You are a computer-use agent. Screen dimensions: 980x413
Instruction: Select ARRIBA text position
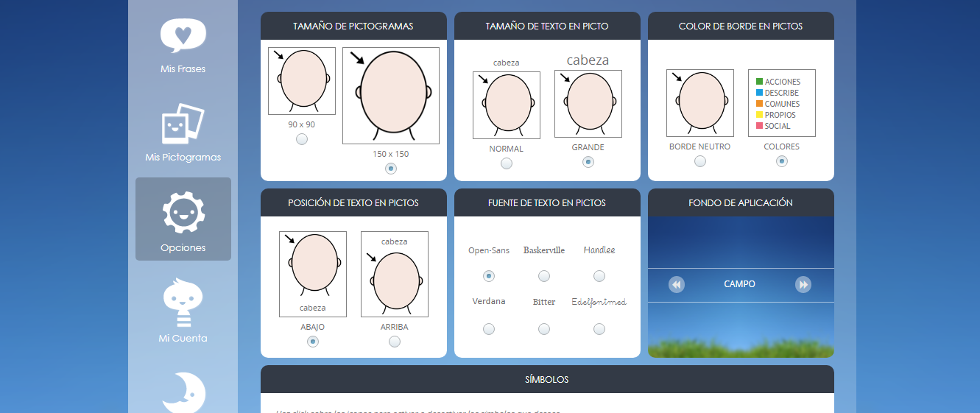(x=395, y=342)
